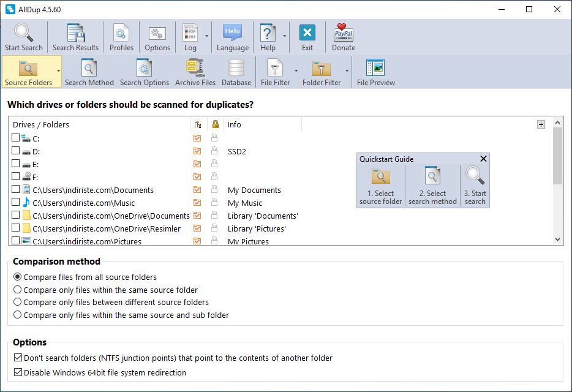Screen dimensions: 572x392
Task: Click the Library 'Pictures' info text
Action: click(257, 229)
